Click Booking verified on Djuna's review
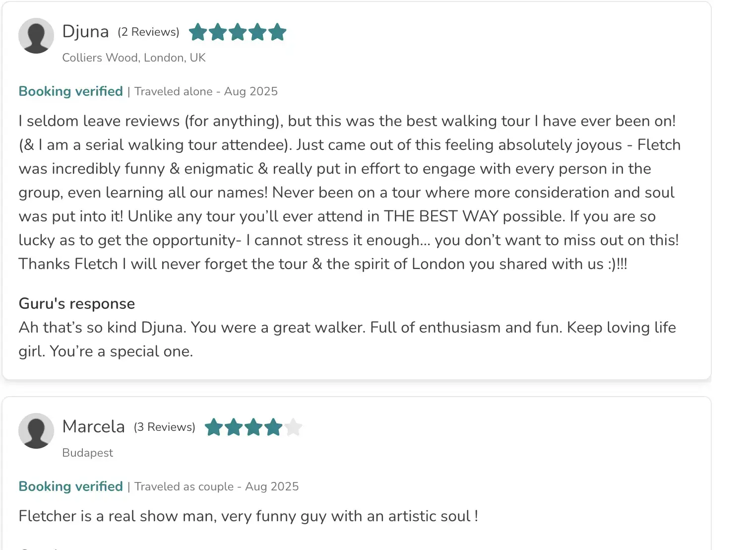This screenshot has width=756, height=550. (70, 91)
